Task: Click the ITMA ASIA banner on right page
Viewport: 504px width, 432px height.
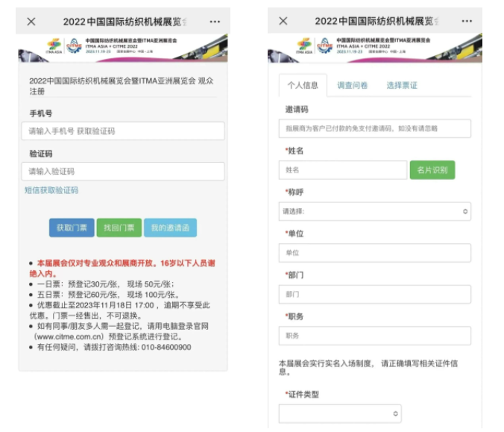Action: 375,48
